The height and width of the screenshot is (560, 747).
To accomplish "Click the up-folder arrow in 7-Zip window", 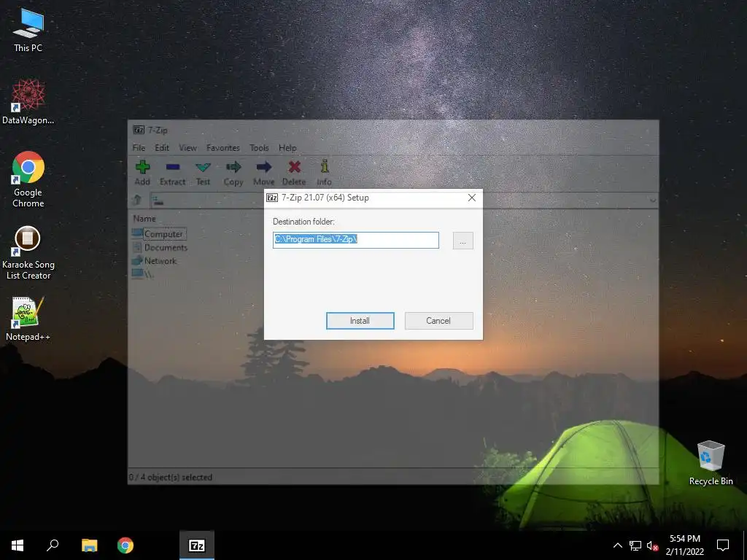I will [x=137, y=200].
